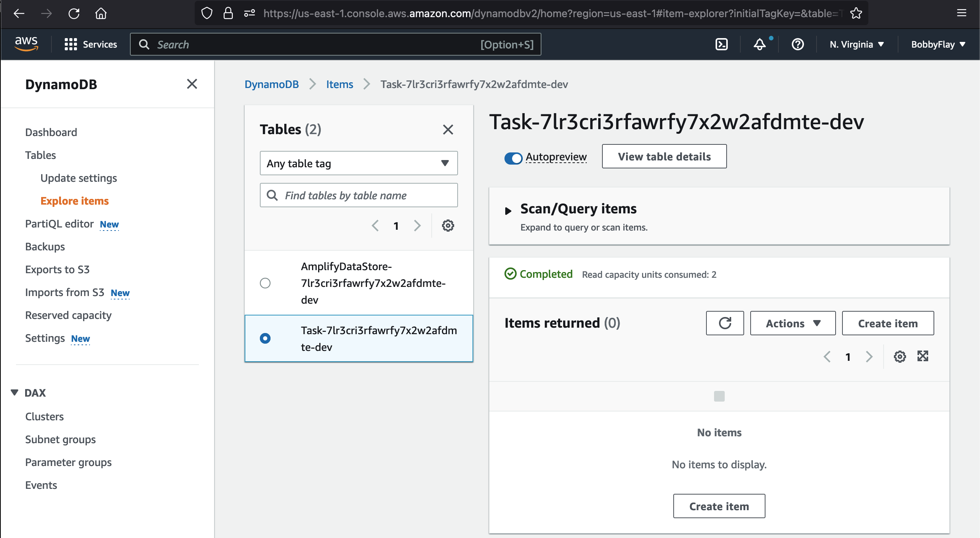Image resolution: width=980 pixels, height=538 pixels.
Task: Click the Items breadcrumb link
Action: 339,84
